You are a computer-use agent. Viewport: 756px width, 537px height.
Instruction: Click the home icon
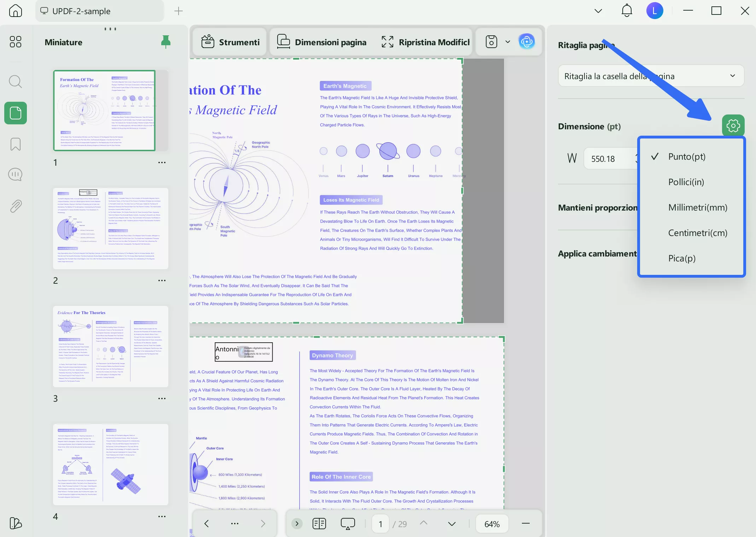[16, 11]
